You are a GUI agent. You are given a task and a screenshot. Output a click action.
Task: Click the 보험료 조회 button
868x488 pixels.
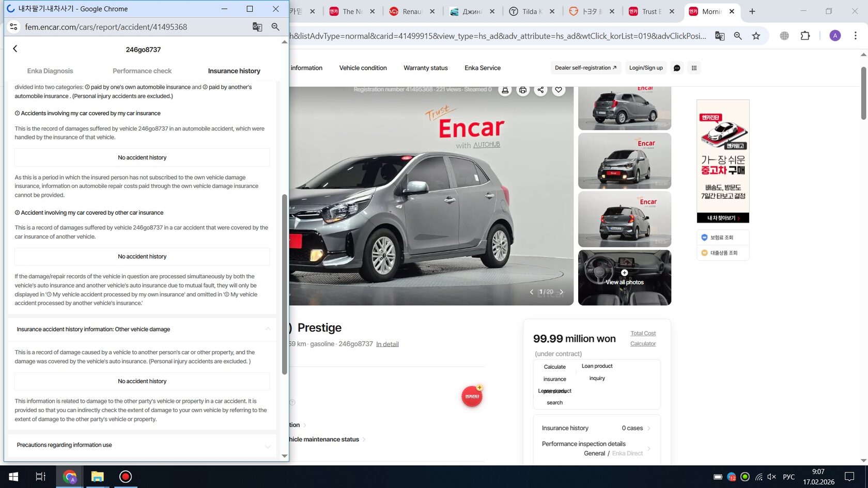[x=723, y=238]
